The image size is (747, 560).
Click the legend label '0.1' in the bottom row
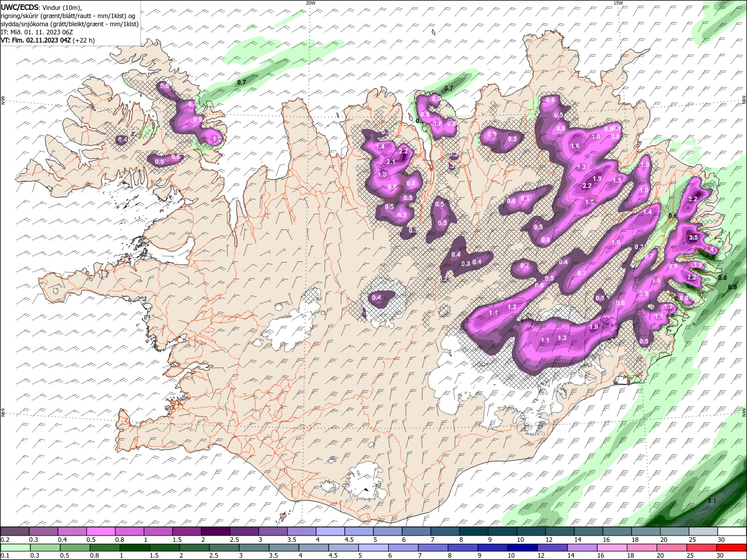4,556
